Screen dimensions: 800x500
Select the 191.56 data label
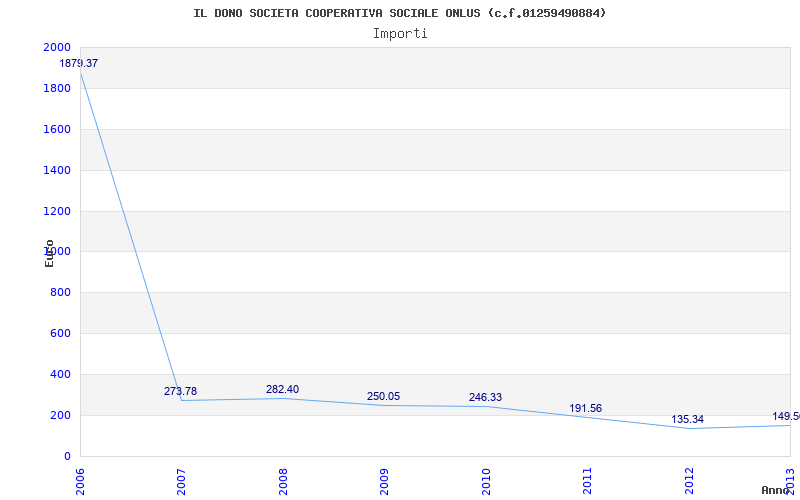(x=585, y=409)
